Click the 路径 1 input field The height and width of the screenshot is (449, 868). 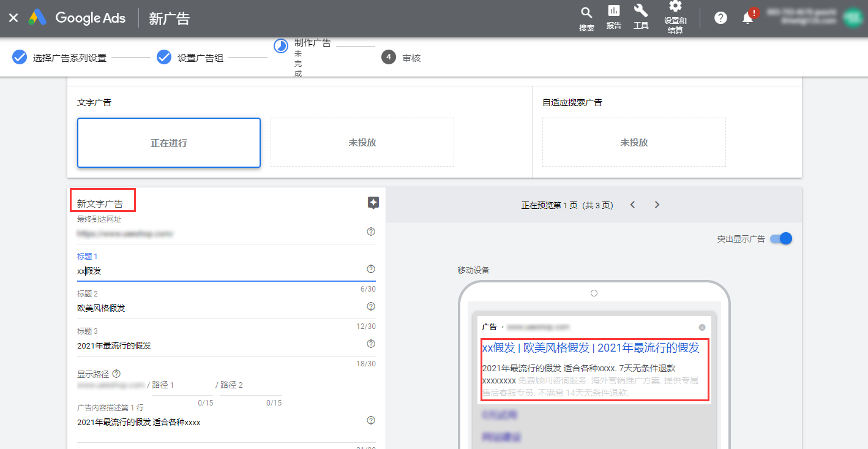[x=182, y=385]
